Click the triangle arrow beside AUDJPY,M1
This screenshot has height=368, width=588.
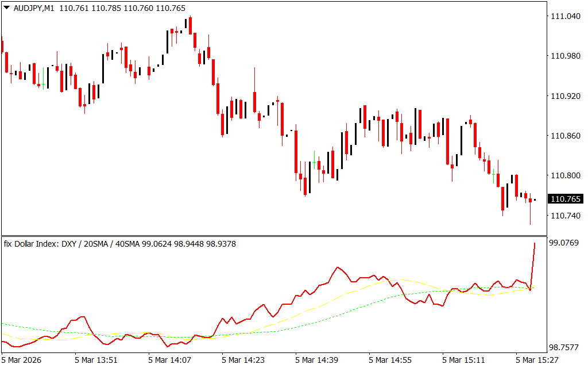click(6, 9)
